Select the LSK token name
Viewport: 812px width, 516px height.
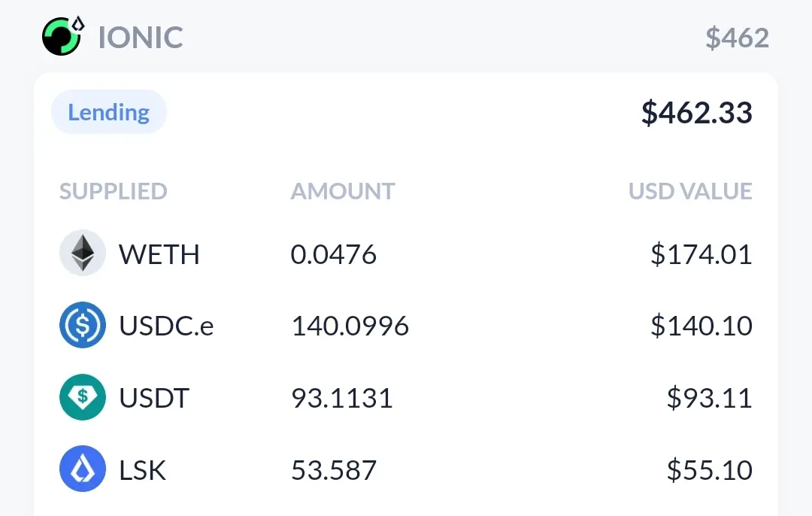[142, 470]
